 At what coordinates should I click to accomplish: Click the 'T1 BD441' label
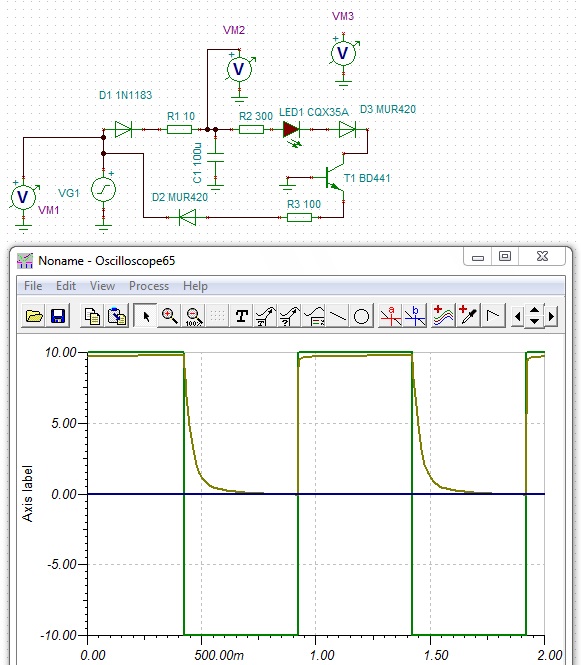click(x=366, y=178)
